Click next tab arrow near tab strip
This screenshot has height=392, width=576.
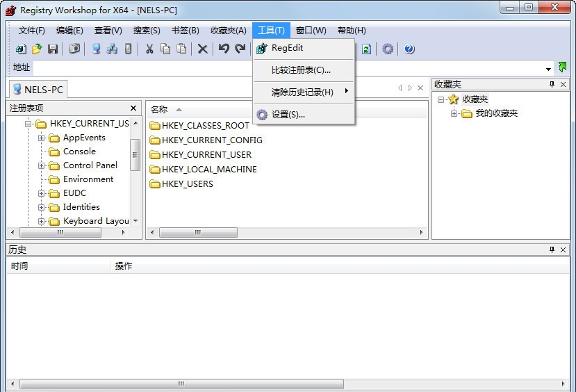[x=410, y=88]
